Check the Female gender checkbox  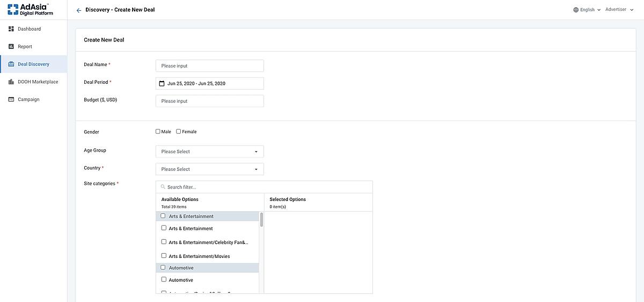[179, 132]
